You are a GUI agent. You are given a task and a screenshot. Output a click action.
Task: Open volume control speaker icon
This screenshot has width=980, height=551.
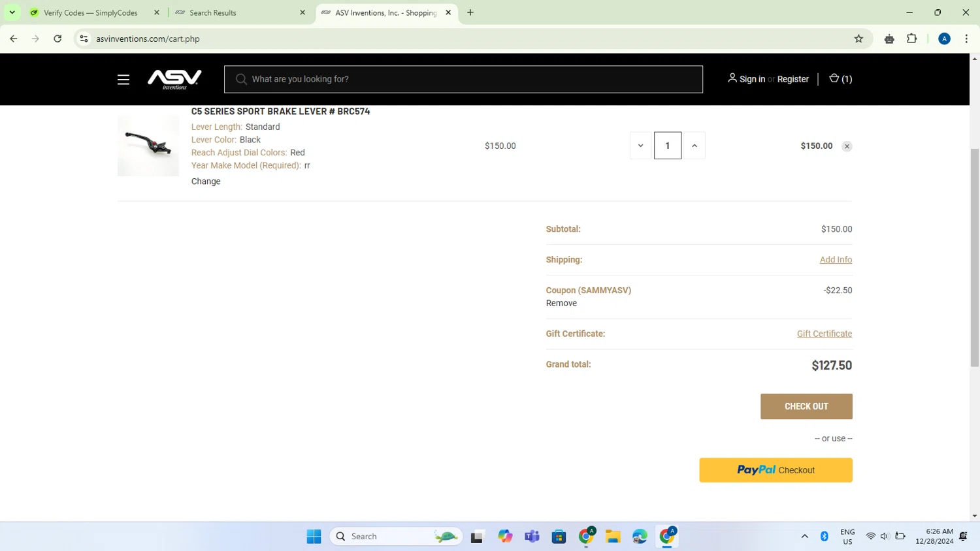(885, 537)
